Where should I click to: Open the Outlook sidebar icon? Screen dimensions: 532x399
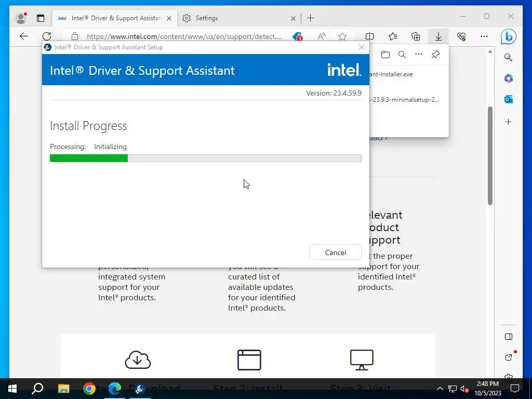(x=508, y=99)
